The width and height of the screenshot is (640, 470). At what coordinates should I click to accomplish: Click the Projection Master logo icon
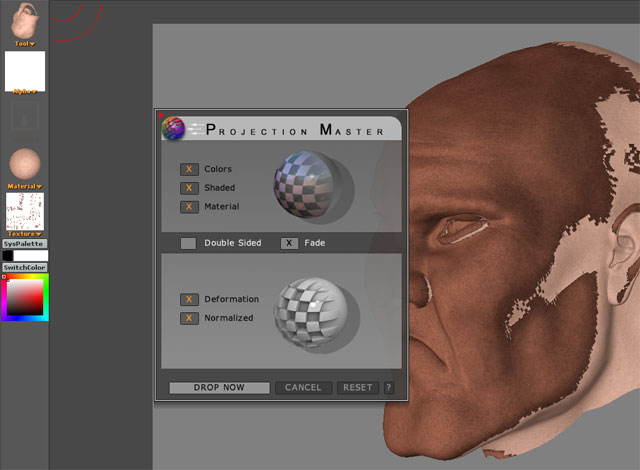(173, 128)
